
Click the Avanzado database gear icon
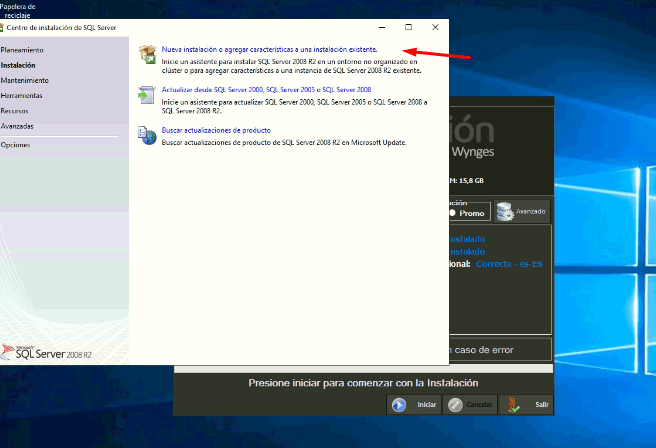coord(508,212)
